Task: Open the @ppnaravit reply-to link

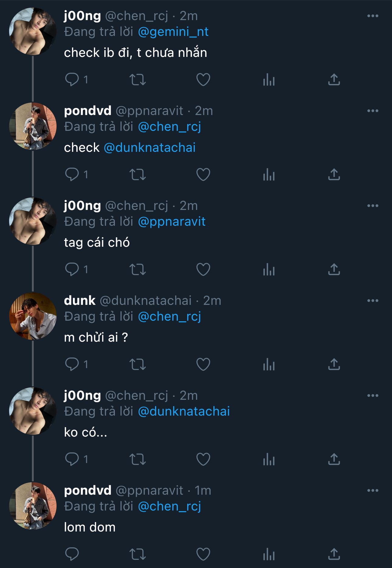Action: [172, 222]
